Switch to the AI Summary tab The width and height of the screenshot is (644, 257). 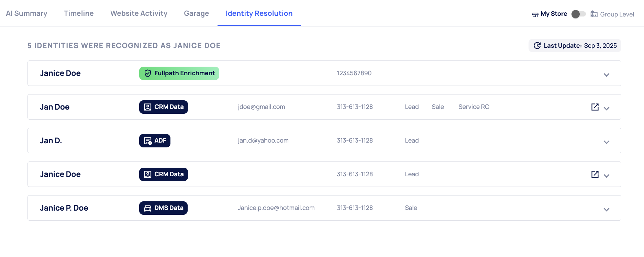[26, 13]
